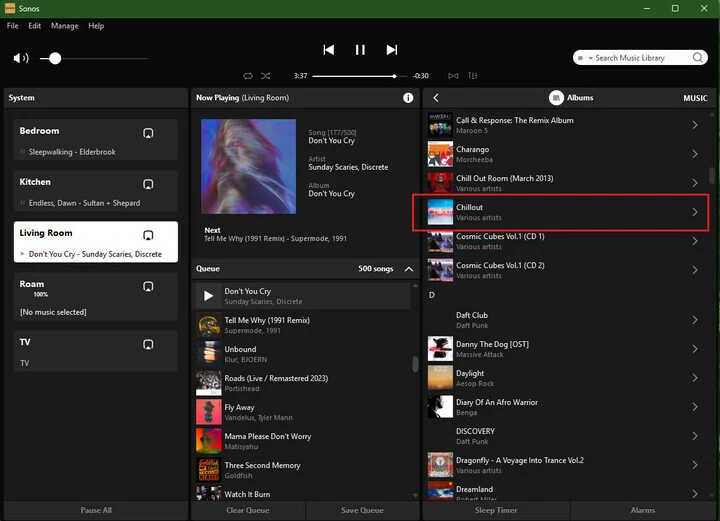Select Tell Me Why (1991 Remix) in queue
The image size is (720, 521).
tap(304, 325)
